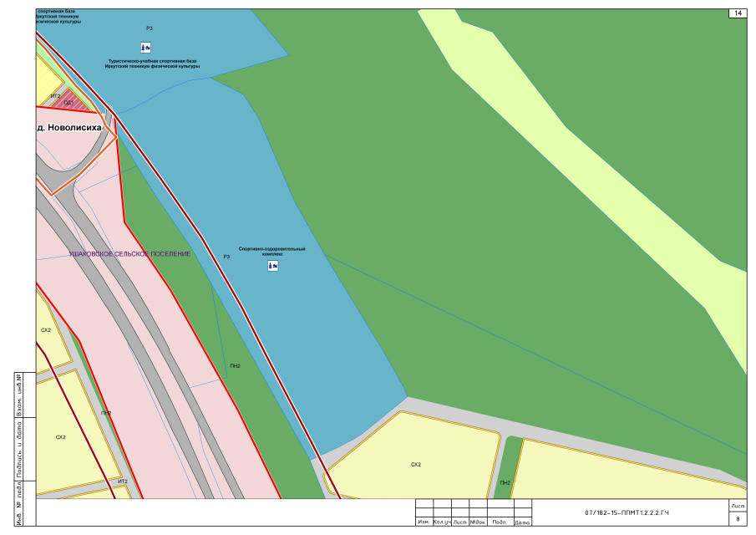The image size is (756, 535).
Task: Select the Взам. инв.№ side stamp cell
Action: [x=19, y=395]
